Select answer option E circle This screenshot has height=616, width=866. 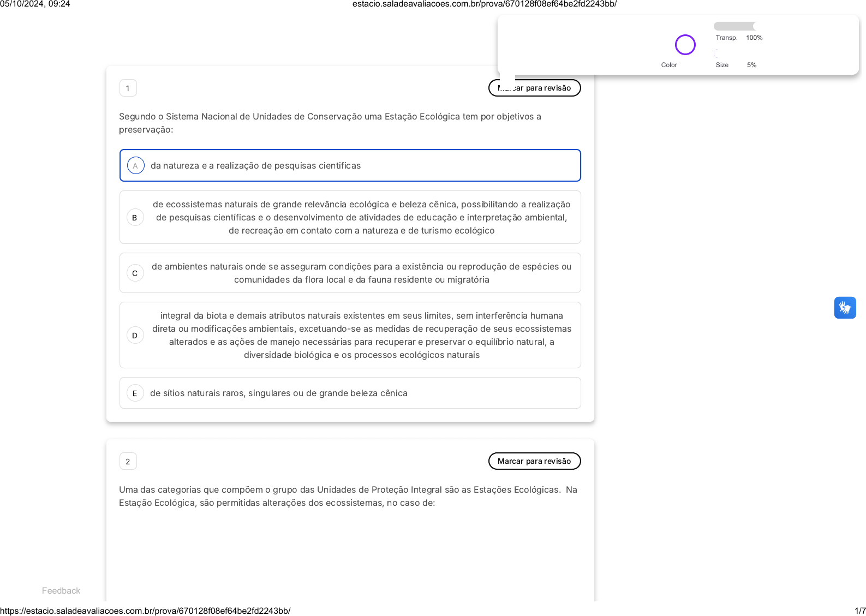pos(135,393)
